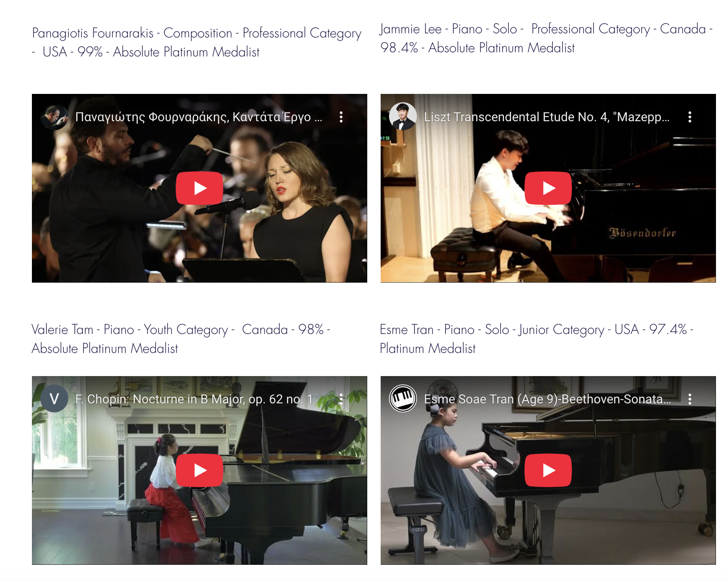This screenshot has width=728, height=581.
Task: Play the Chopin Nocturne video
Action: (x=199, y=470)
